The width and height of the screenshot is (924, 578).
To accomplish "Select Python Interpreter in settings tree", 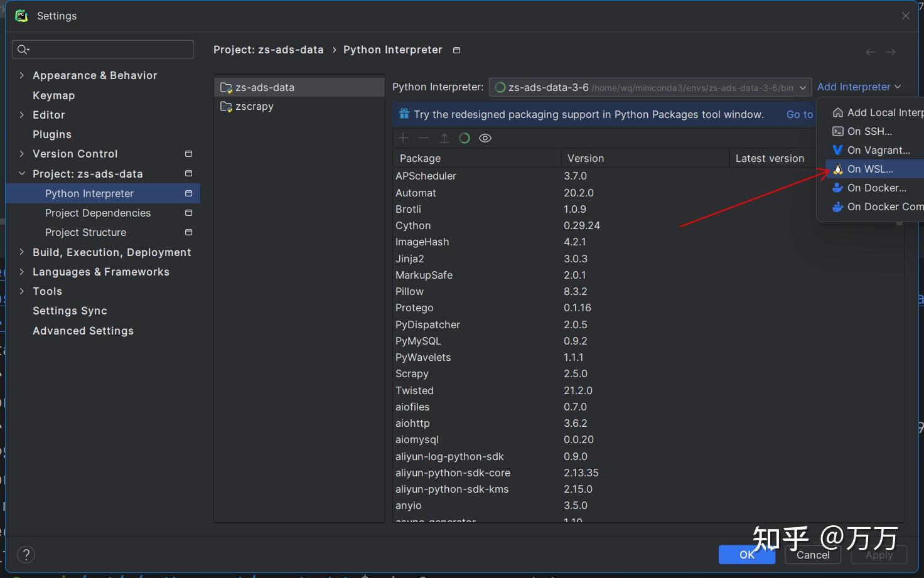I will point(103,193).
